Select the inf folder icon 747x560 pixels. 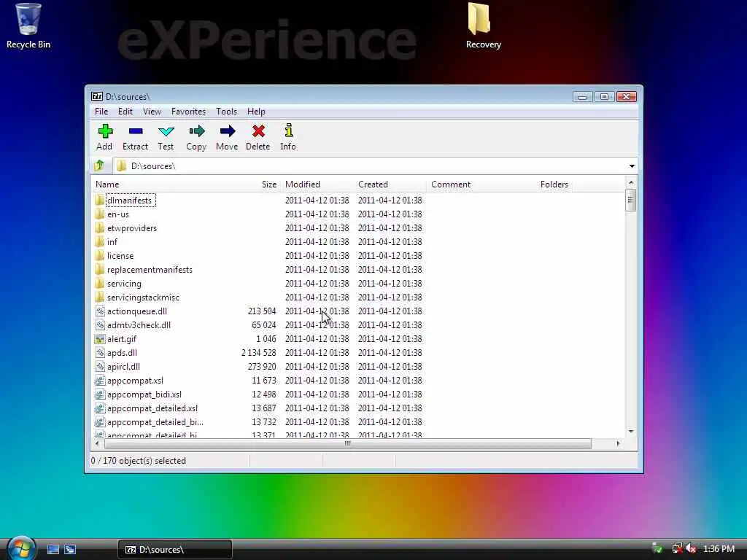[99, 242]
